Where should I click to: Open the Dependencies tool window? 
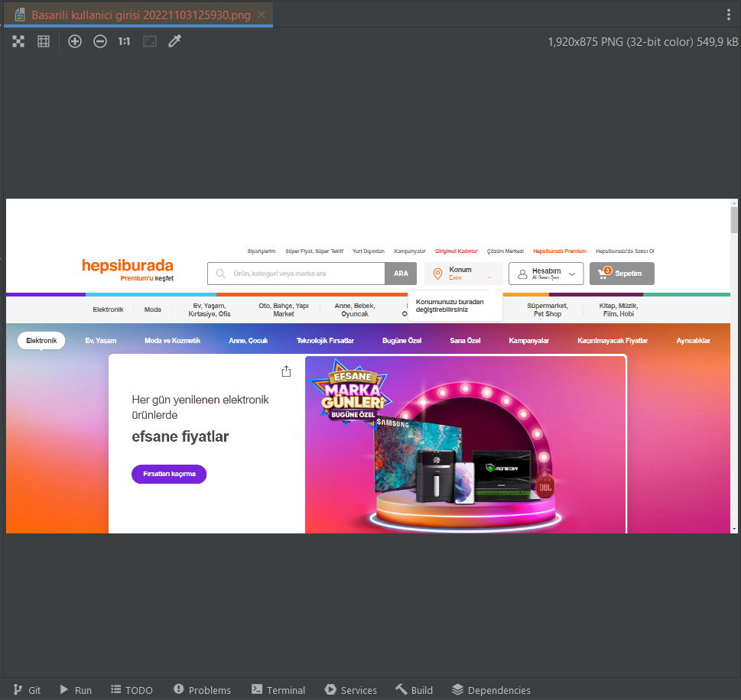point(491,689)
